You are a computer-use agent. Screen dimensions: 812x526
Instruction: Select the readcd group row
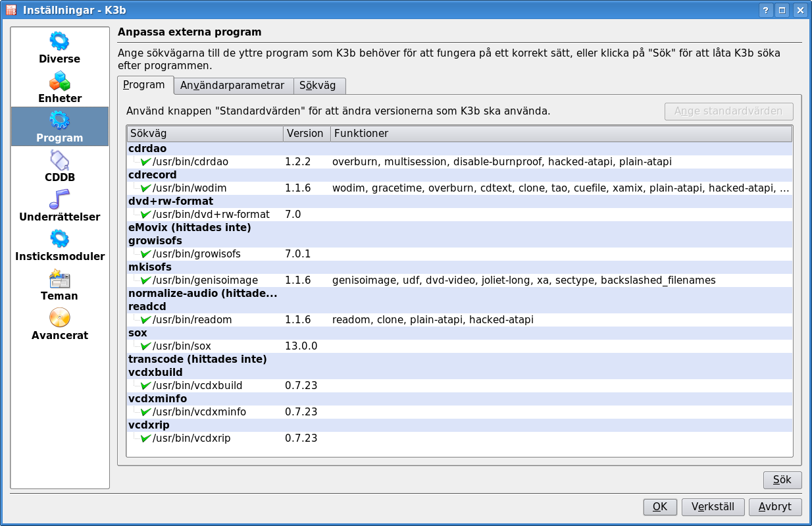pyautogui.click(x=459, y=306)
